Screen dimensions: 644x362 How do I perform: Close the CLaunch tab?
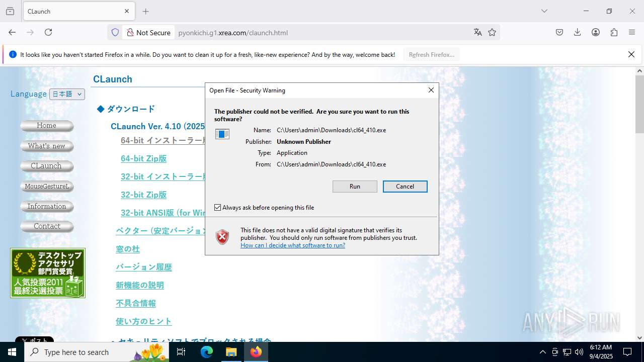[127, 11]
